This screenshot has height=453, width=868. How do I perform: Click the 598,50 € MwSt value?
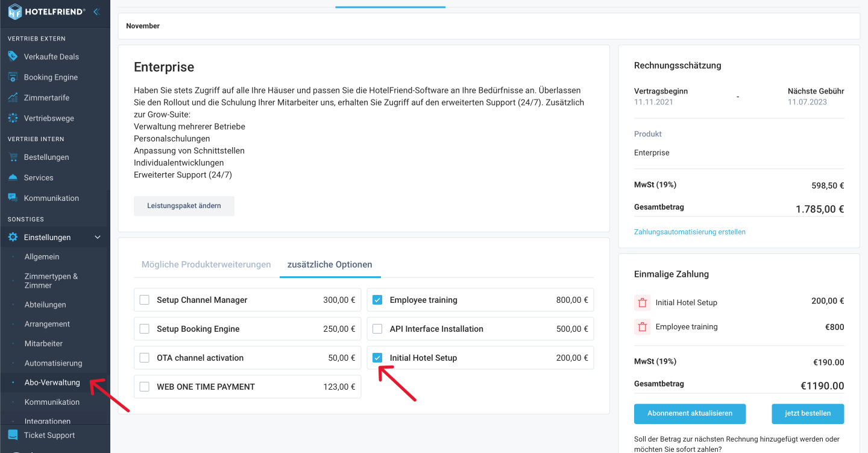click(828, 186)
